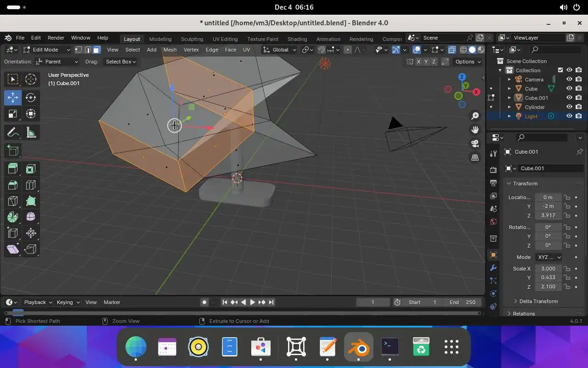Hide Cylinder in the outliner
Viewport: 588px width, 368px height.
[569, 107]
